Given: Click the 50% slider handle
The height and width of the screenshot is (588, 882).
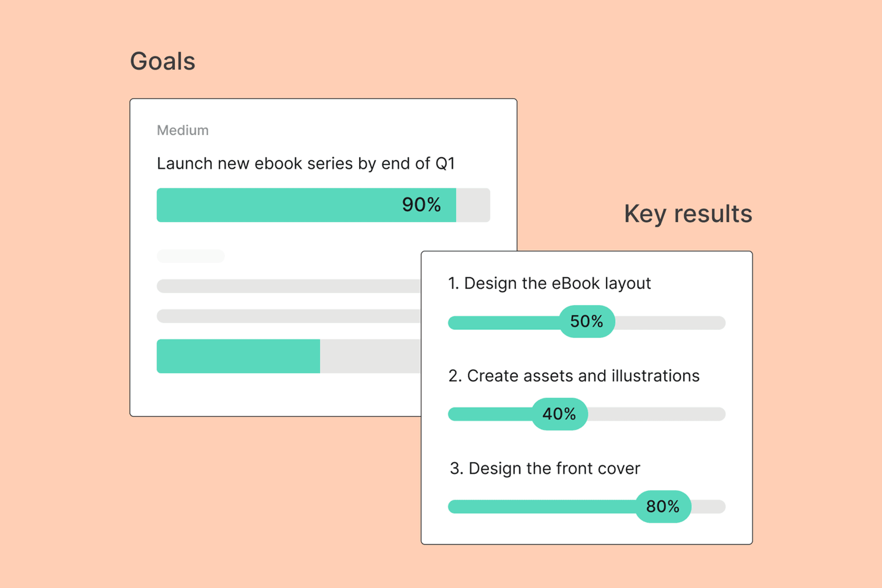Looking at the screenshot, I should pos(587,322).
